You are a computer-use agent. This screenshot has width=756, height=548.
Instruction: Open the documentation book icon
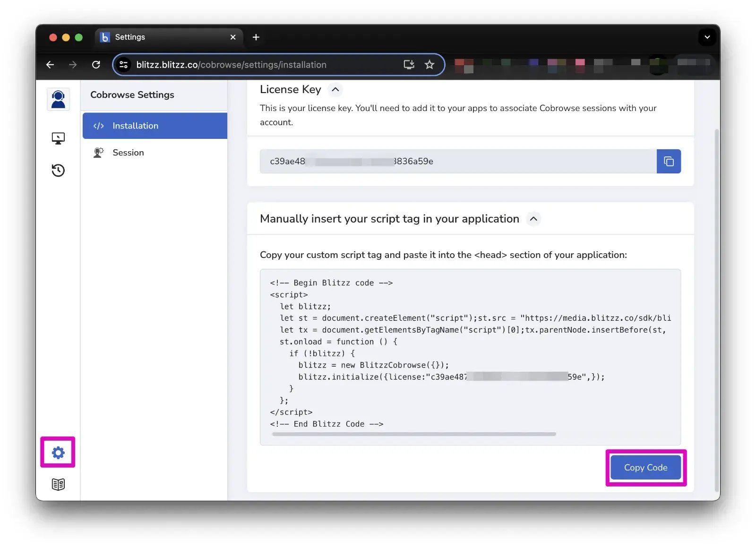point(58,484)
